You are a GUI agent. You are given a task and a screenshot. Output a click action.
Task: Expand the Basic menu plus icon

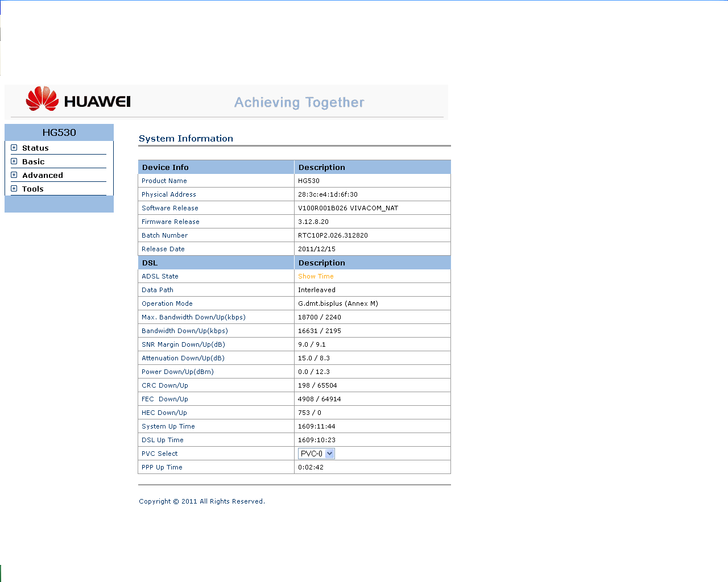pyautogui.click(x=14, y=161)
